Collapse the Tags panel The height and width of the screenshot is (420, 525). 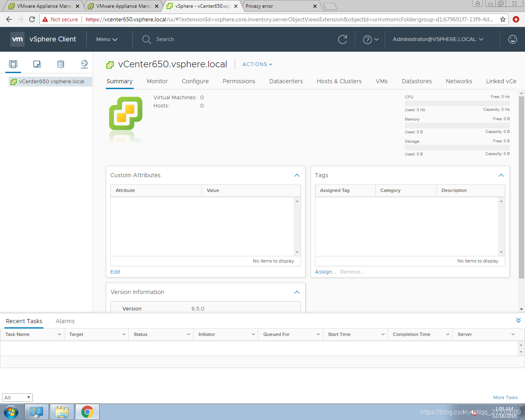coord(501,175)
